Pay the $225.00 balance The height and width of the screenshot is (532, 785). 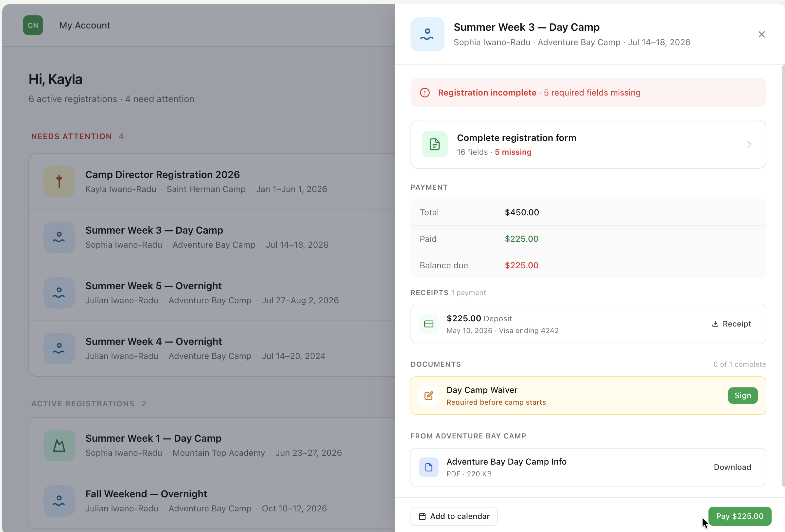click(740, 516)
